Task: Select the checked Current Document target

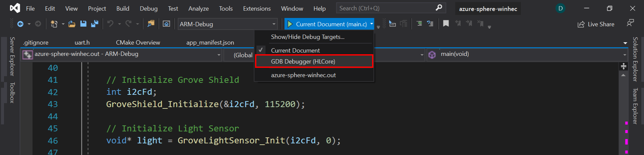Action: coord(314,50)
